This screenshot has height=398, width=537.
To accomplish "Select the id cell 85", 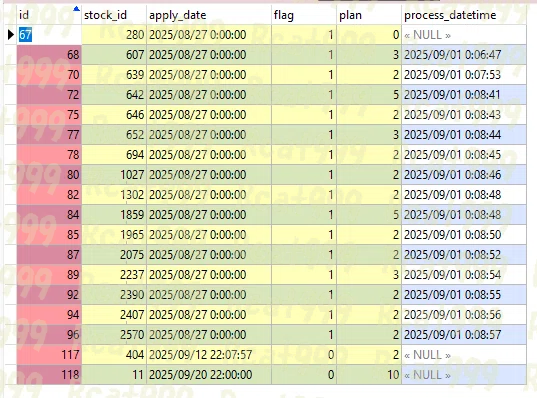I will point(49,235).
